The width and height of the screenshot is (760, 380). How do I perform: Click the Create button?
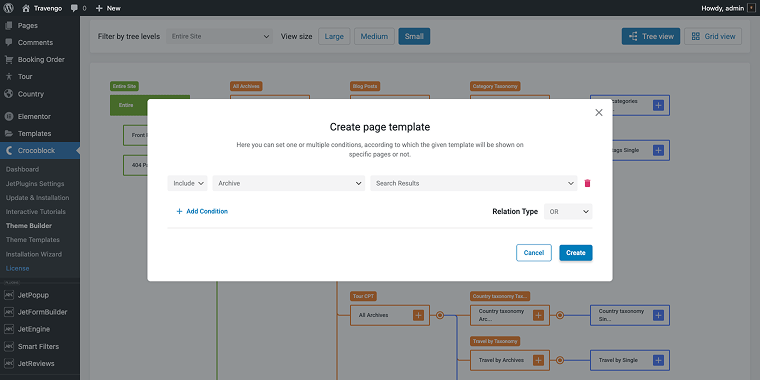(x=576, y=253)
